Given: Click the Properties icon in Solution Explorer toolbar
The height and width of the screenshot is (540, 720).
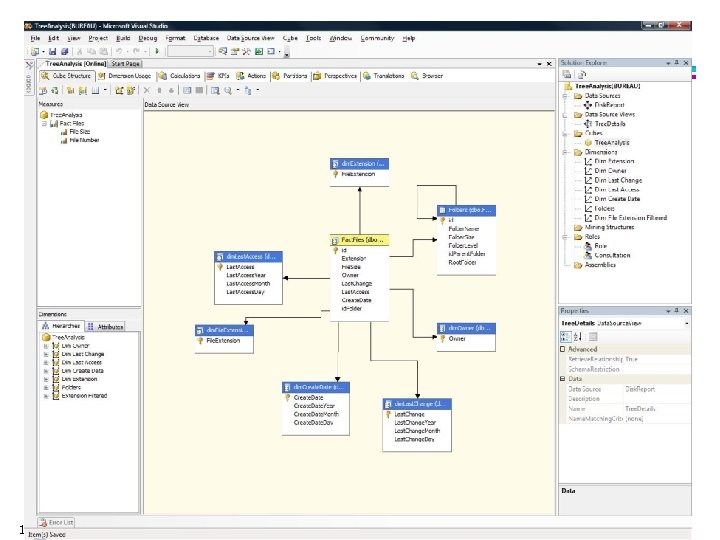Looking at the screenshot, I should [566, 74].
